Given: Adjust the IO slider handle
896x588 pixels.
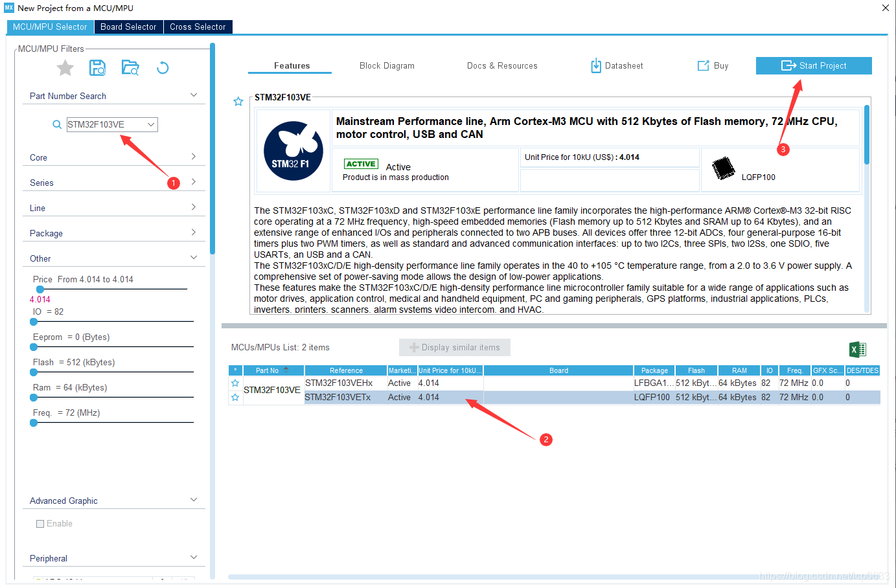Looking at the screenshot, I should tap(34, 321).
